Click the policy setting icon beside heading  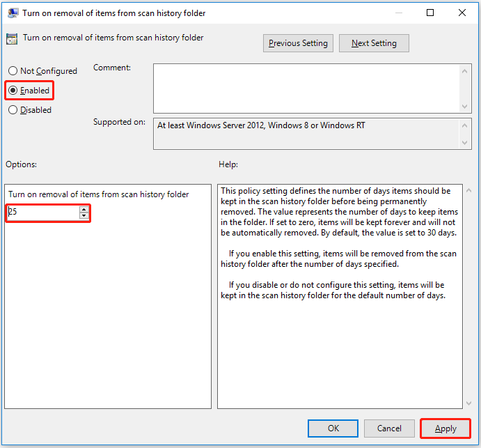pyautogui.click(x=12, y=39)
